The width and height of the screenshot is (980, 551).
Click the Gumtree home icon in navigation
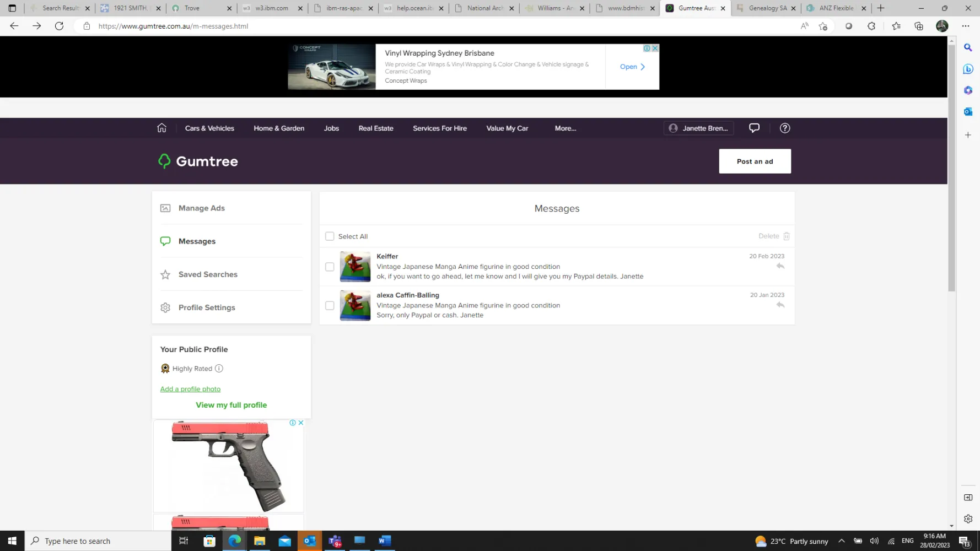click(x=161, y=128)
